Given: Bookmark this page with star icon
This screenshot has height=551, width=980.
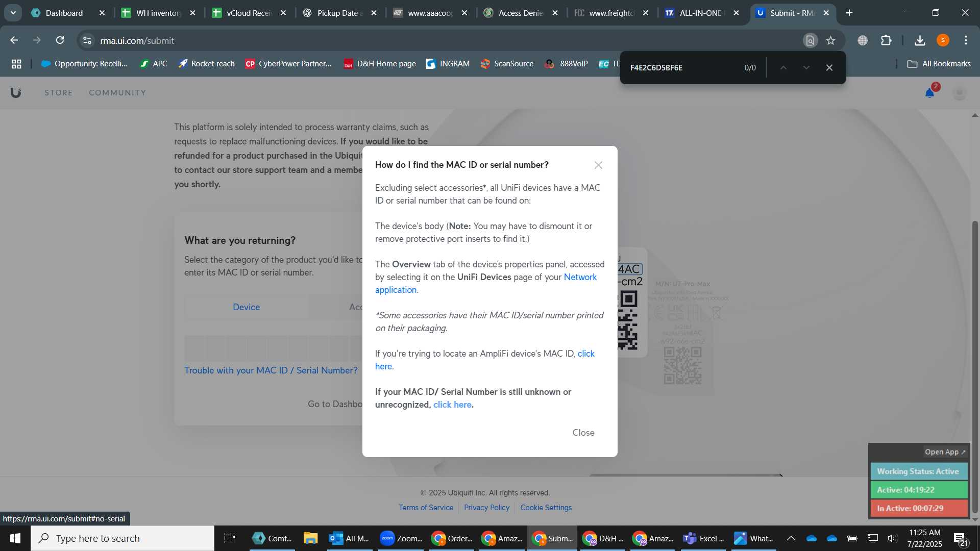Looking at the screenshot, I should coord(831,40).
